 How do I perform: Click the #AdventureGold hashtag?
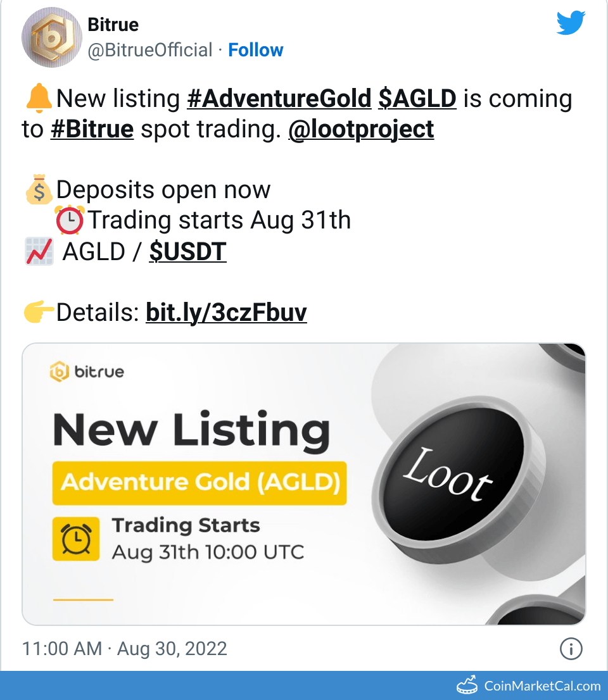click(x=279, y=98)
